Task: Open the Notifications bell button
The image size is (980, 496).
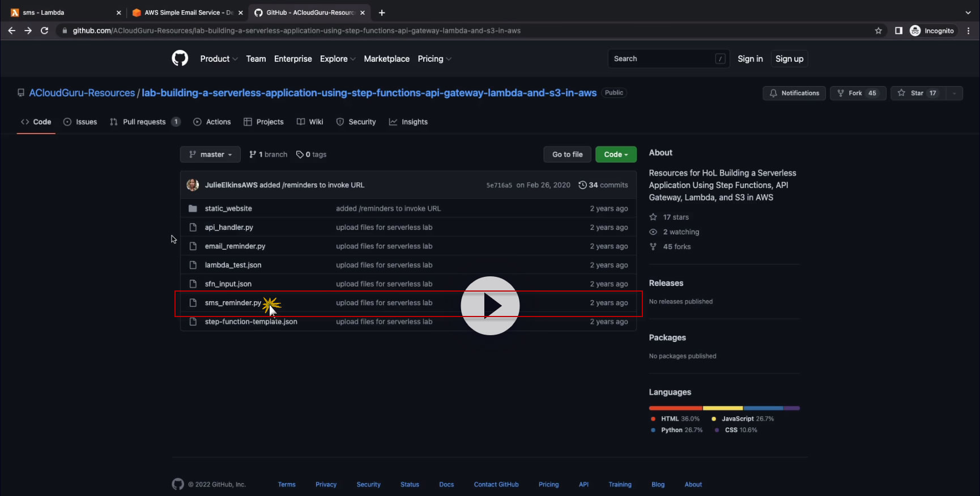Action: coord(794,93)
